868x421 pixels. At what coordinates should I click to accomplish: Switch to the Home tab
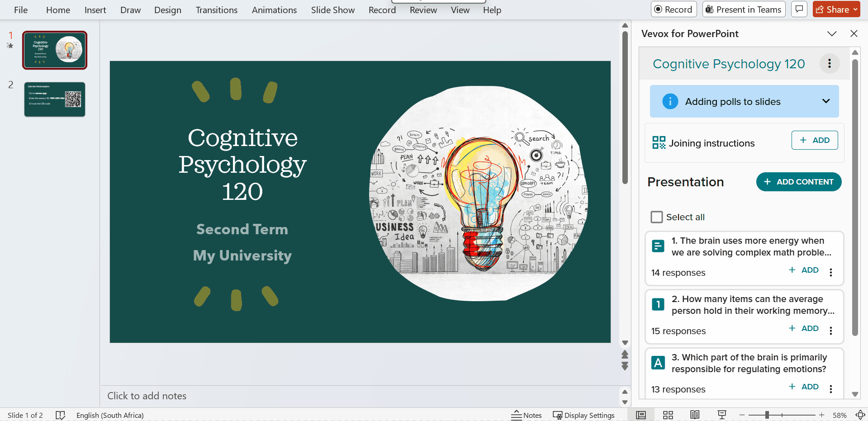58,10
